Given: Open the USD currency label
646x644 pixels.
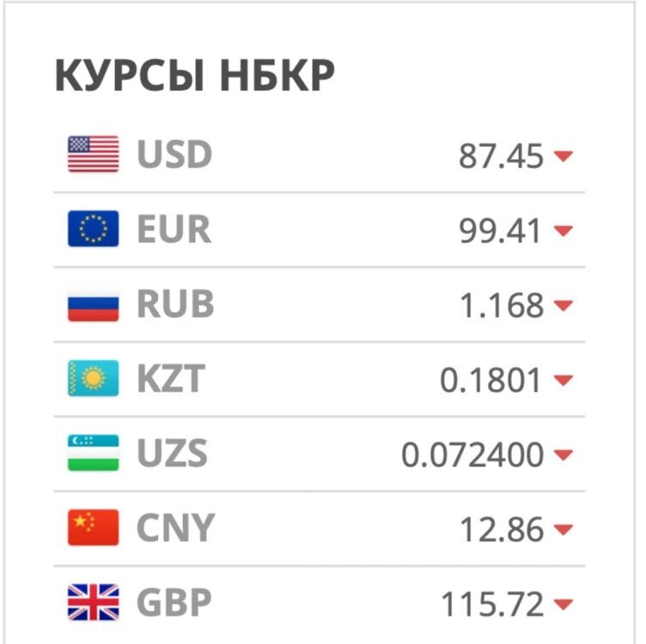Looking at the screenshot, I should (174, 155).
